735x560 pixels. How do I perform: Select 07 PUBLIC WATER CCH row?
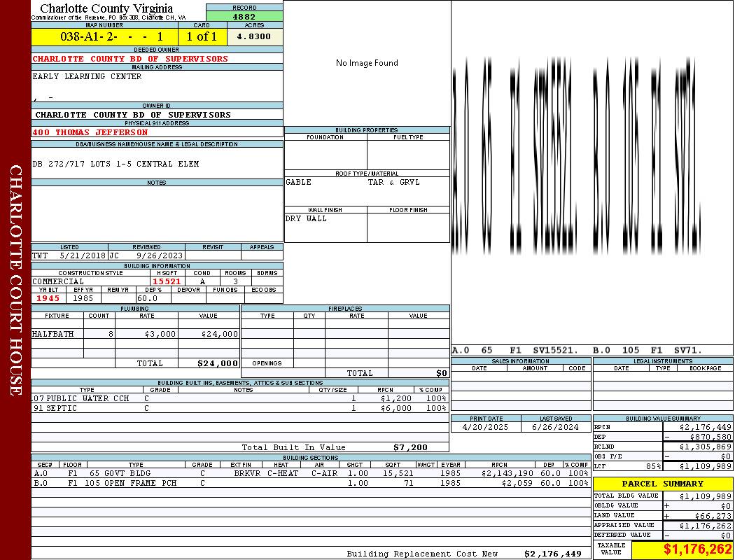coord(240,398)
